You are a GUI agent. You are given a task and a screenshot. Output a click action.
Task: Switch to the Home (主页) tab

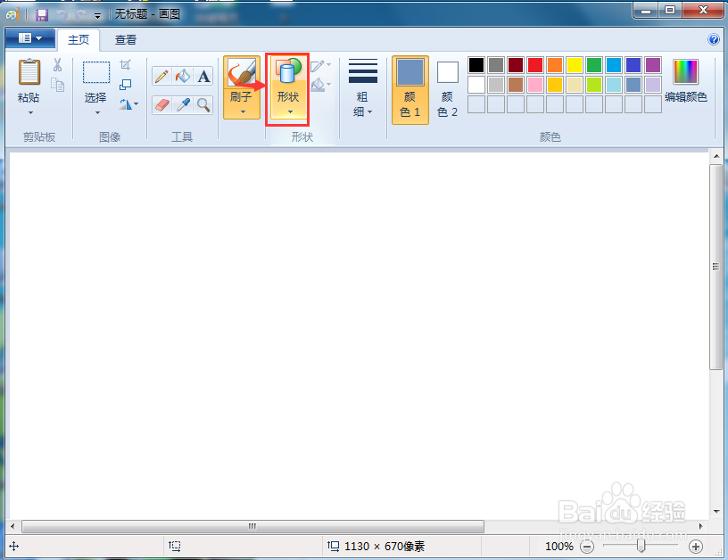coord(79,40)
